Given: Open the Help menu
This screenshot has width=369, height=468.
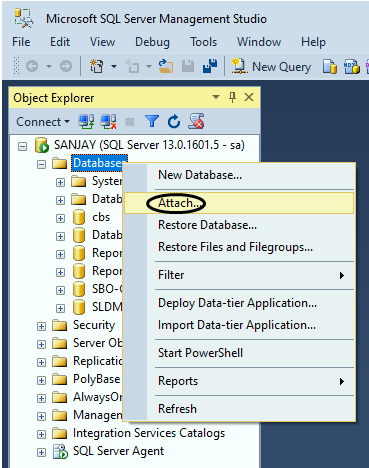Looking at the screenshot, I should 313,42.
